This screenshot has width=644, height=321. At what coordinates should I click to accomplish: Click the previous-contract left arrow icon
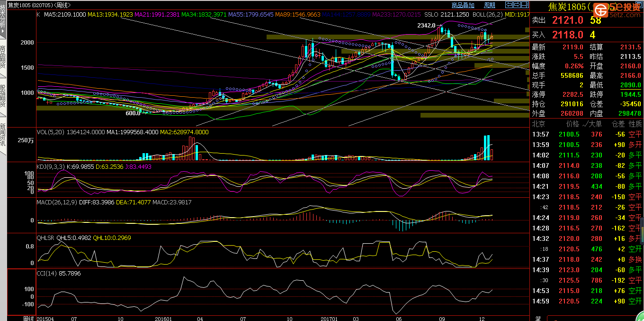click(x=509, y=5)
